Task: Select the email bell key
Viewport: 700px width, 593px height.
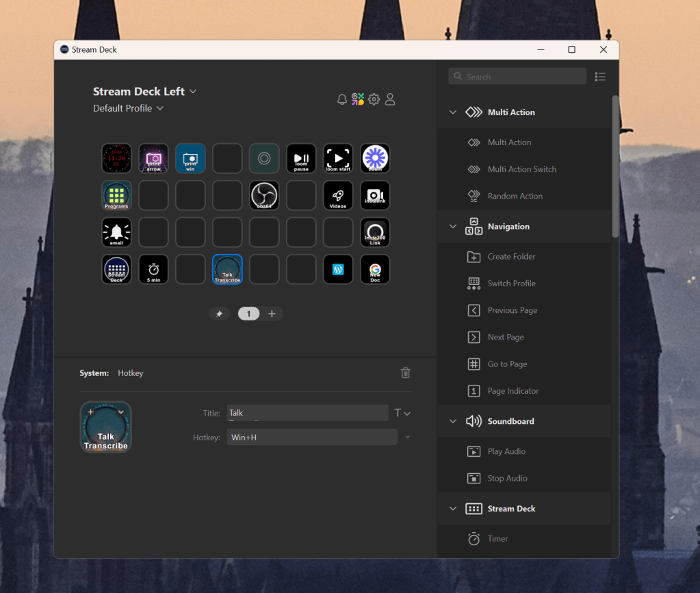Action: [116, 232]
